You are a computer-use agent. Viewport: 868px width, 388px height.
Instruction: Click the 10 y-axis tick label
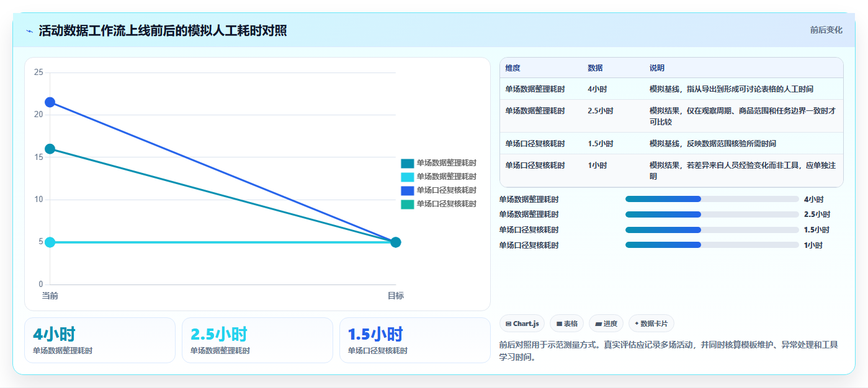coord(38,200)
